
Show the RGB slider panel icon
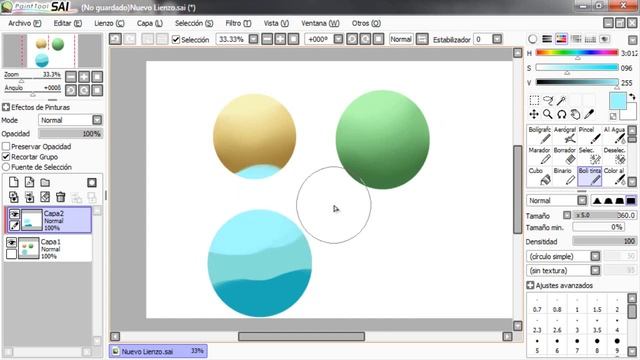click(547, 39)
